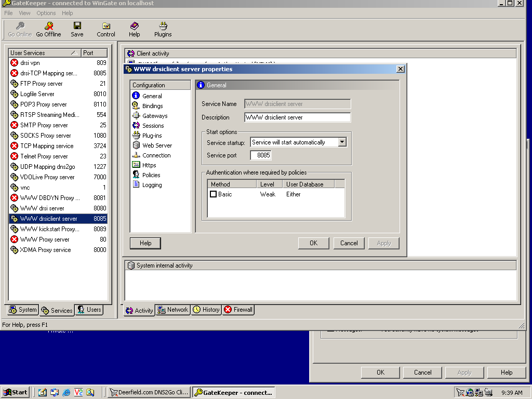This screenshot has width=532, height=399.
Task: Click the gear icon beside XDMA Proxy service
Action: pyautogui.click(x=14, y=250)
